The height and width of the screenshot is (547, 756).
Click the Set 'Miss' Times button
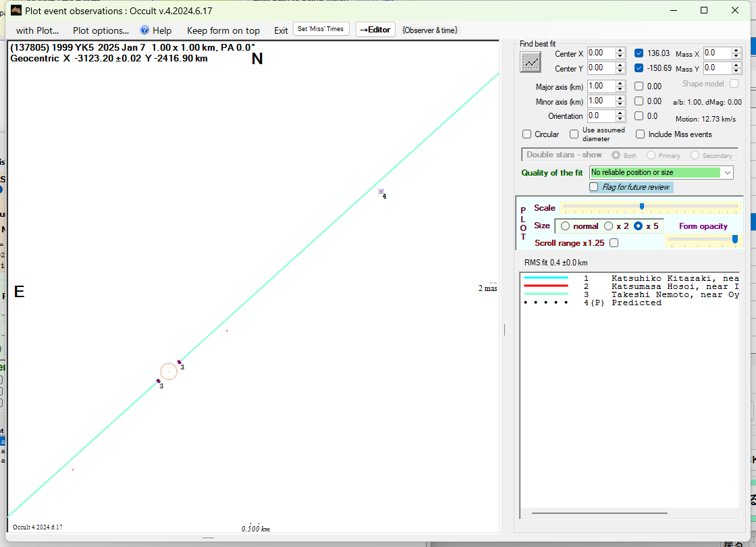coord(321,29)
